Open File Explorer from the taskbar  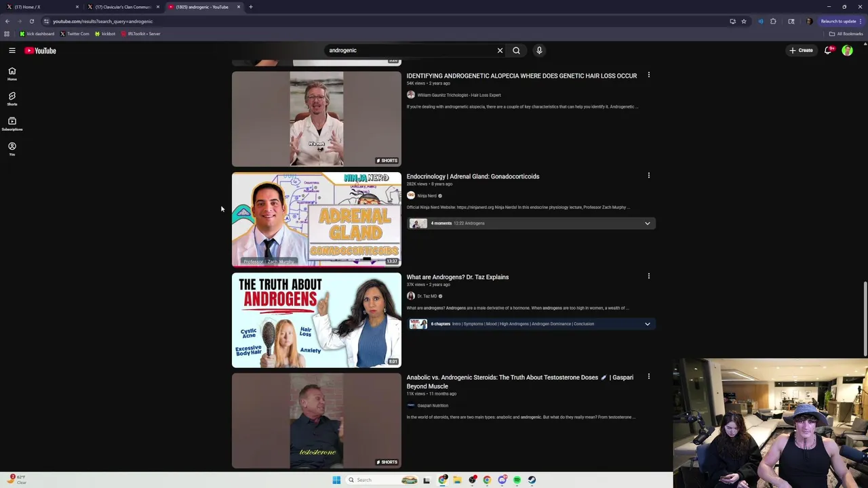tap(457, 480)
